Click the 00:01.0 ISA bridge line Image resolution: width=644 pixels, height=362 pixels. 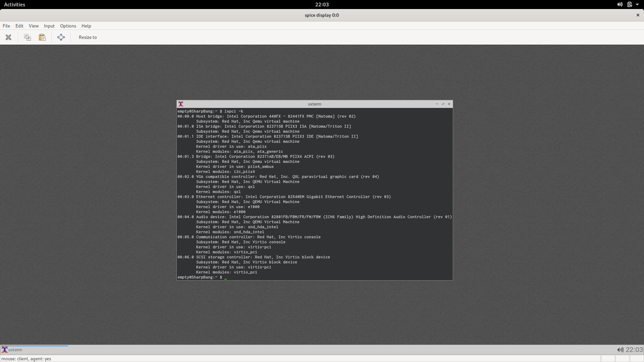point(264,126)
